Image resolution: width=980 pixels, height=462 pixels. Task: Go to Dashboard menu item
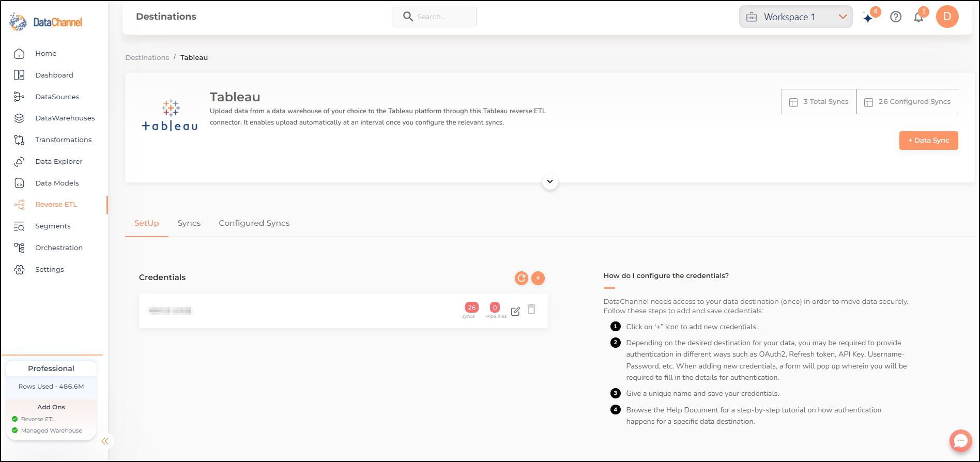[x=54, y=75]
